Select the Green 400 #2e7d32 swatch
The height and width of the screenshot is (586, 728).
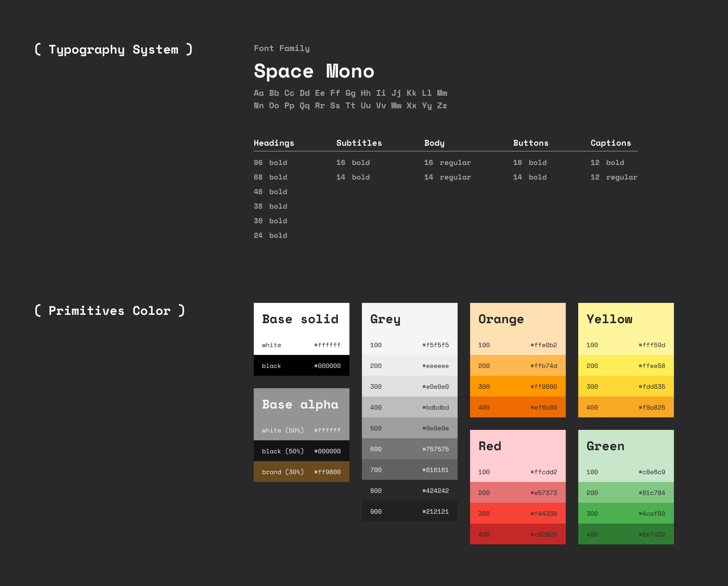pyautogui.click(x=625, y=534)
